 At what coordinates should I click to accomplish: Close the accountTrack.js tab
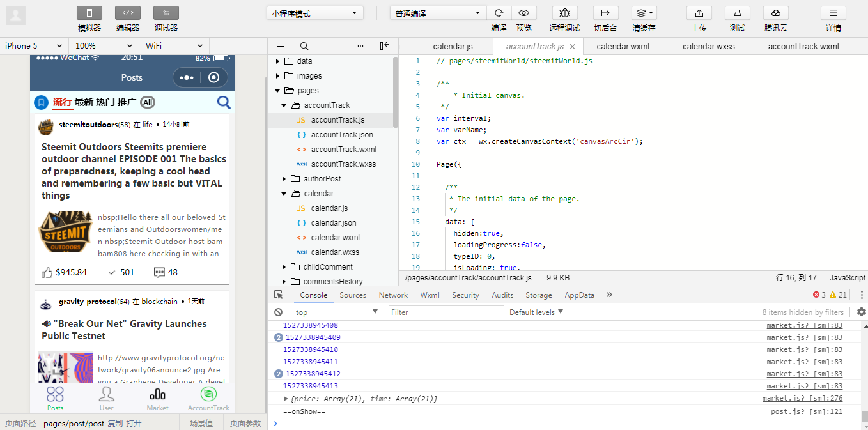click(573, 47)
